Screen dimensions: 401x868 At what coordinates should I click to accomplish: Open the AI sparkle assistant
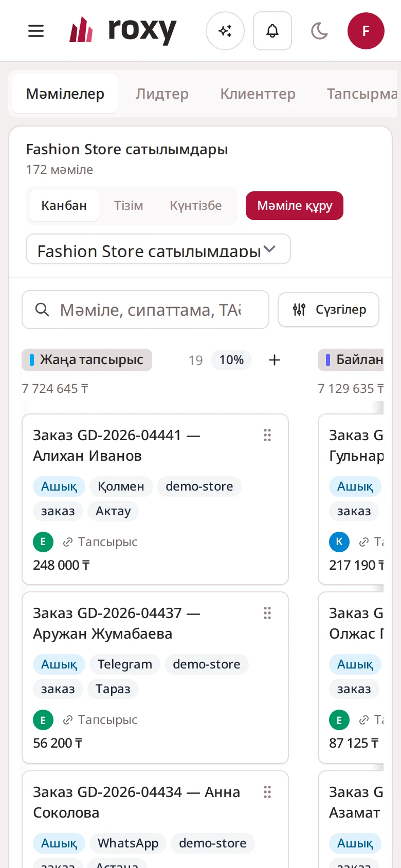click(x=225, y=31)
